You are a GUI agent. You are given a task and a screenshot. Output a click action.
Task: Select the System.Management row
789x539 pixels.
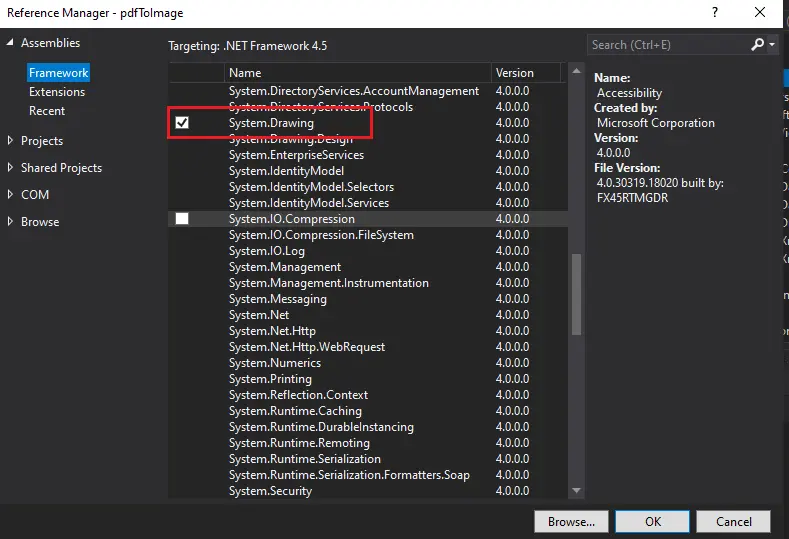tap(368, 267)
